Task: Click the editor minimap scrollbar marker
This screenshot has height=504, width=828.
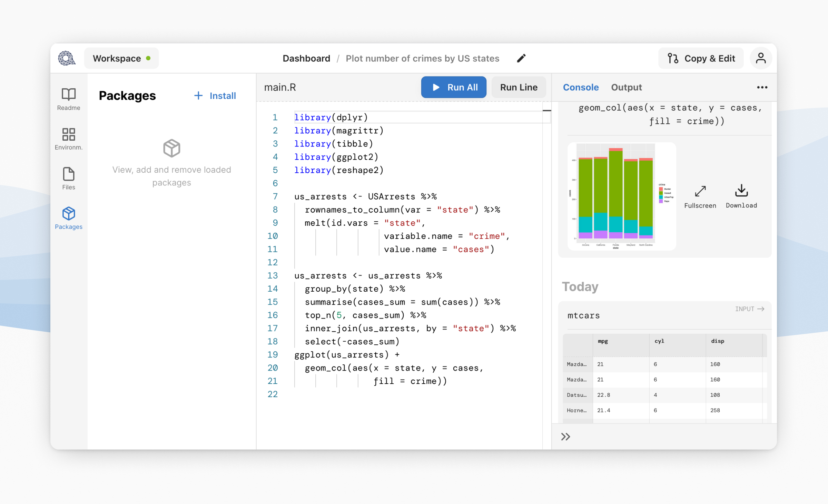Action: pyautogui.click(x=546, y=110)
